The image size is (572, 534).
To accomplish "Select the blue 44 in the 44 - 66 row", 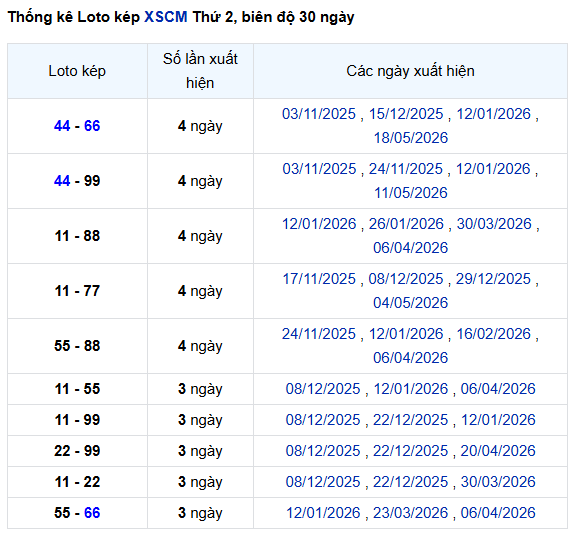I will click(62, 126).
